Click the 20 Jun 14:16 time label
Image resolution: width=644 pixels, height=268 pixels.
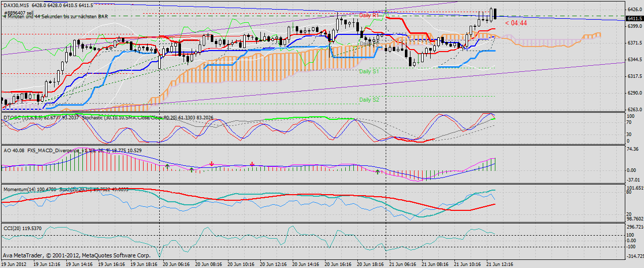pyautogui.click(x=305, y=264)
